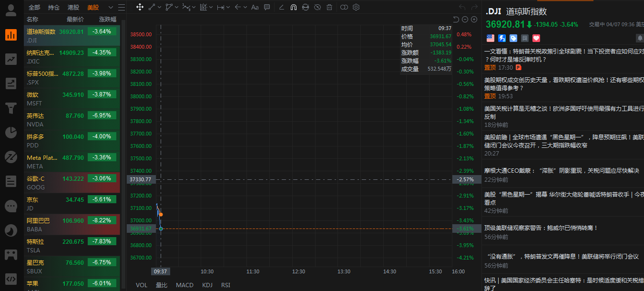Select the text annotation Aa tool
The image size is (644, 291).
point(255,7)
